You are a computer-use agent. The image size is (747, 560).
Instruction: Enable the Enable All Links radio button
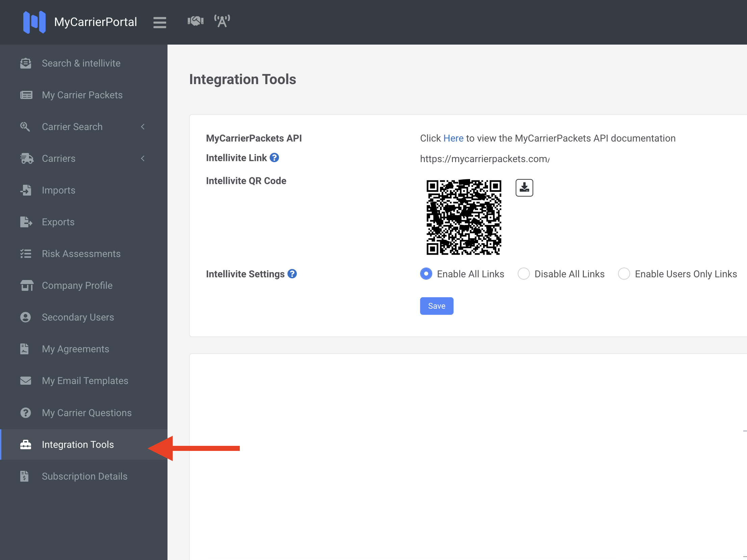pos(425,273)
